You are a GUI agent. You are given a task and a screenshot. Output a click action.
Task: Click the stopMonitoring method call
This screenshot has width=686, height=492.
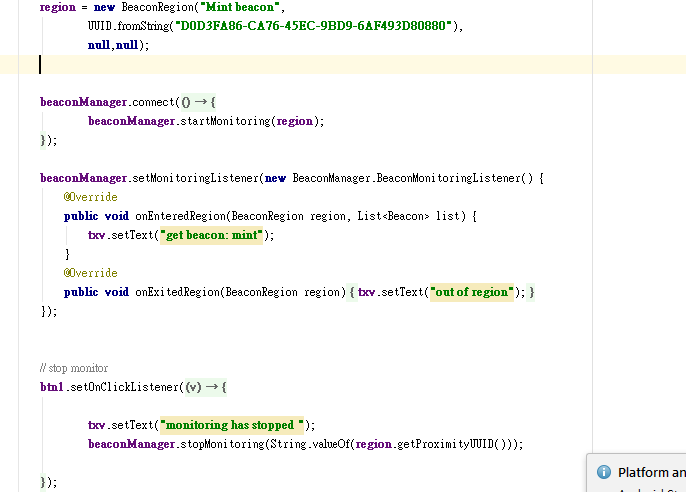[222, 444]
